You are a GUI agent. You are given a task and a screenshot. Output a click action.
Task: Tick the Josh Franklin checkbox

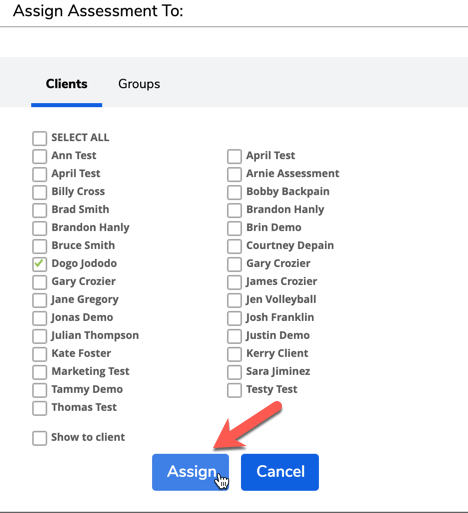point(234,318)
